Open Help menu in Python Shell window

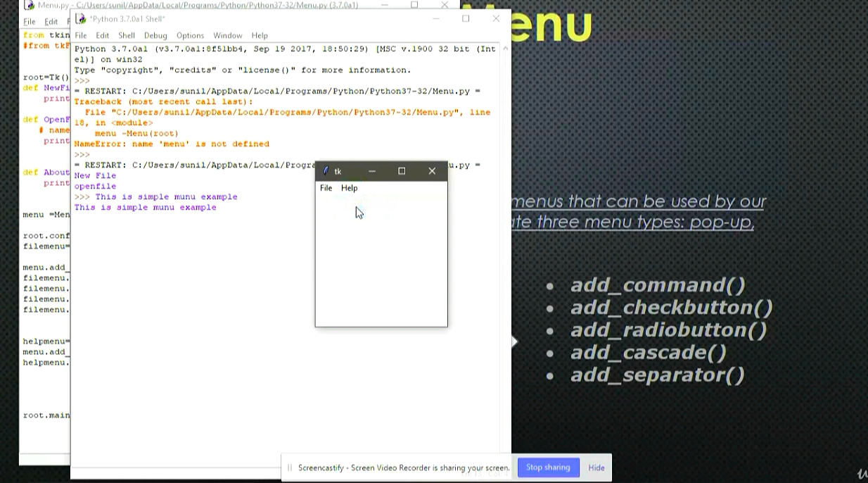pyautogui.click(x=260, y=35)
